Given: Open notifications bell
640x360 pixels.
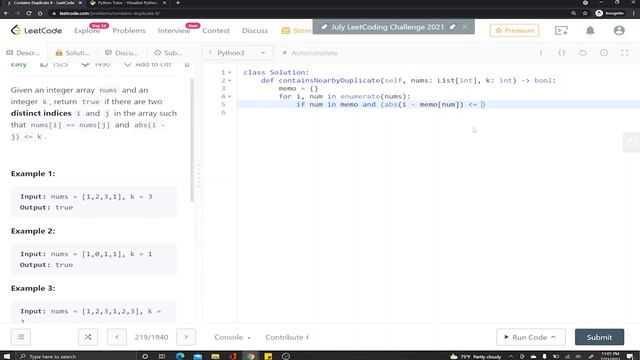Looking at the screenshot, I should pos(590,31).
